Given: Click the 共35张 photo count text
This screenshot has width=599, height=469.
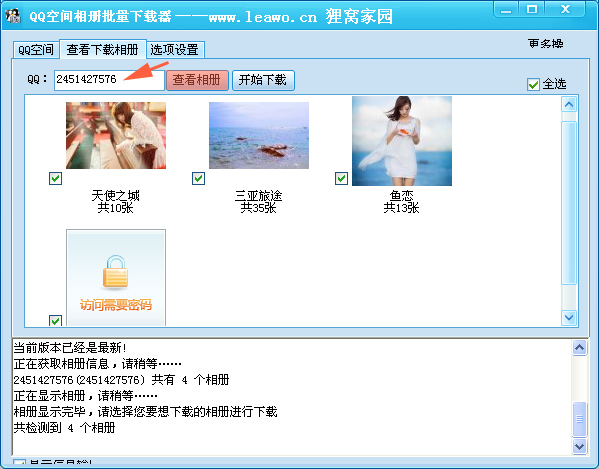Looking at the screenshot, I should click(x=258, y=208).
